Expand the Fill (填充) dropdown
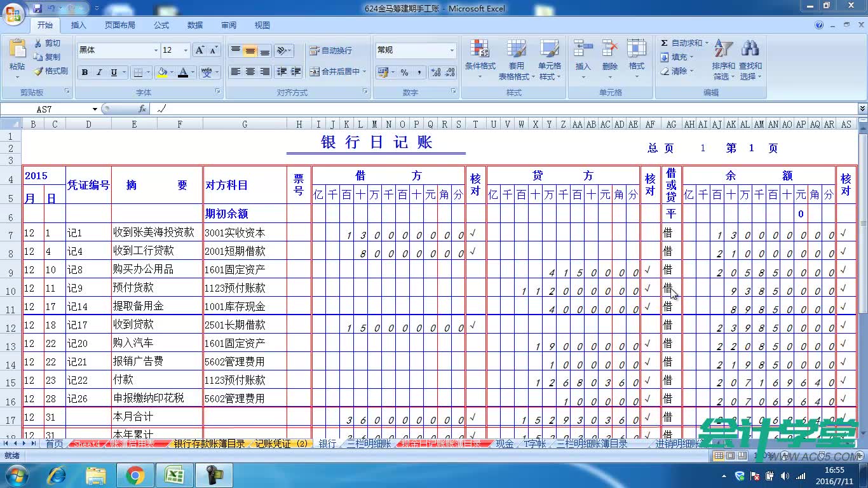Viewport: 868px width, 488px height. pyautogui.click(x=691, y=57)
